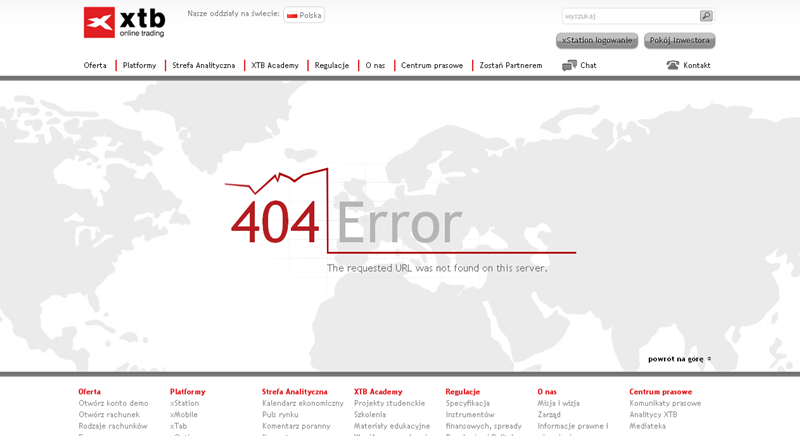
Task: Open the Polska country selector
Action: click(304, 15)
